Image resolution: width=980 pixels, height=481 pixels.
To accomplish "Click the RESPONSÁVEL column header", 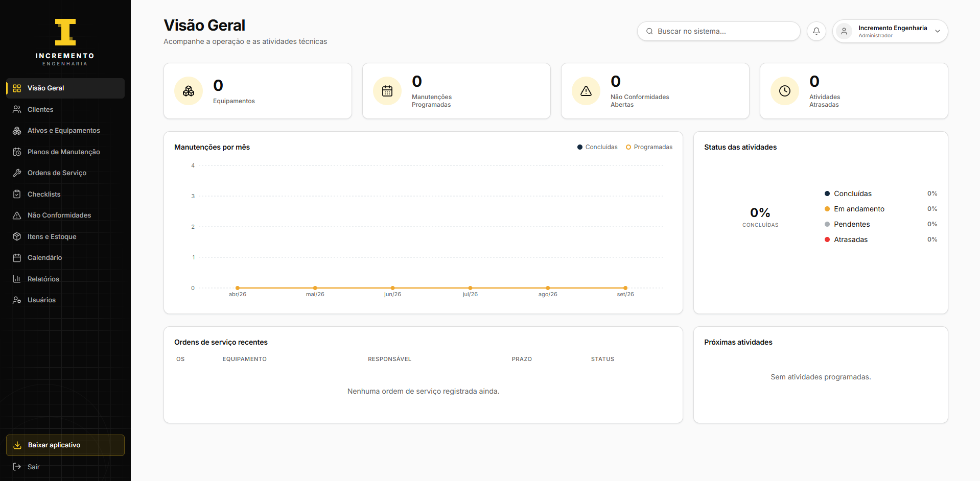I will [389, 359].
